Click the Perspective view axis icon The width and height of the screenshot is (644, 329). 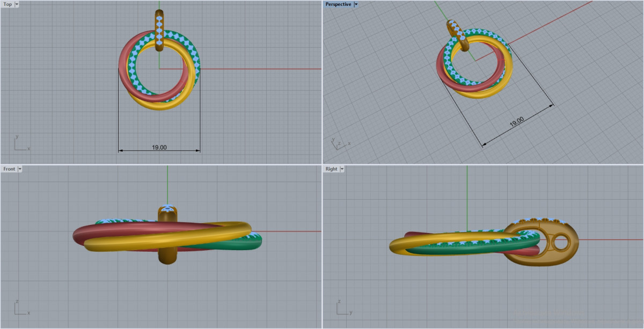click(341, 143)
